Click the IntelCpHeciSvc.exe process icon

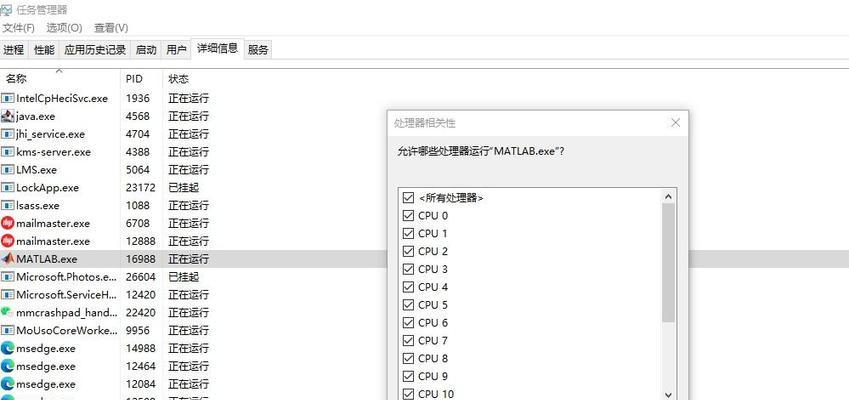tap(8, 99)
